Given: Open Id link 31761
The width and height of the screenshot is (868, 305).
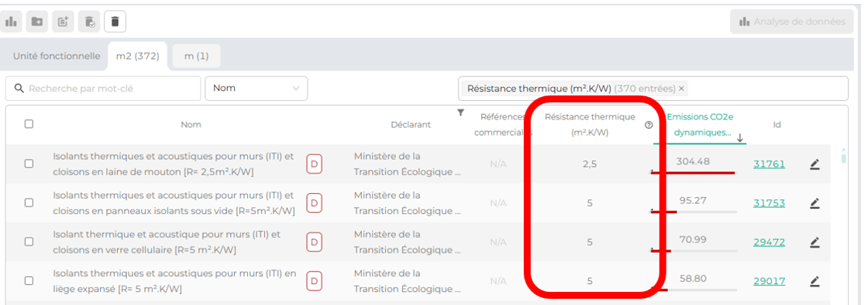Looking at the screenshot, I should click(769, 164).
